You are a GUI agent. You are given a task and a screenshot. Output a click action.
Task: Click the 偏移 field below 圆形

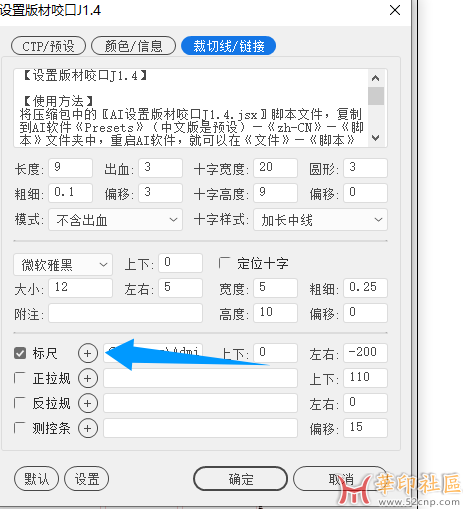pyautogui.click(x=366, y=193)
